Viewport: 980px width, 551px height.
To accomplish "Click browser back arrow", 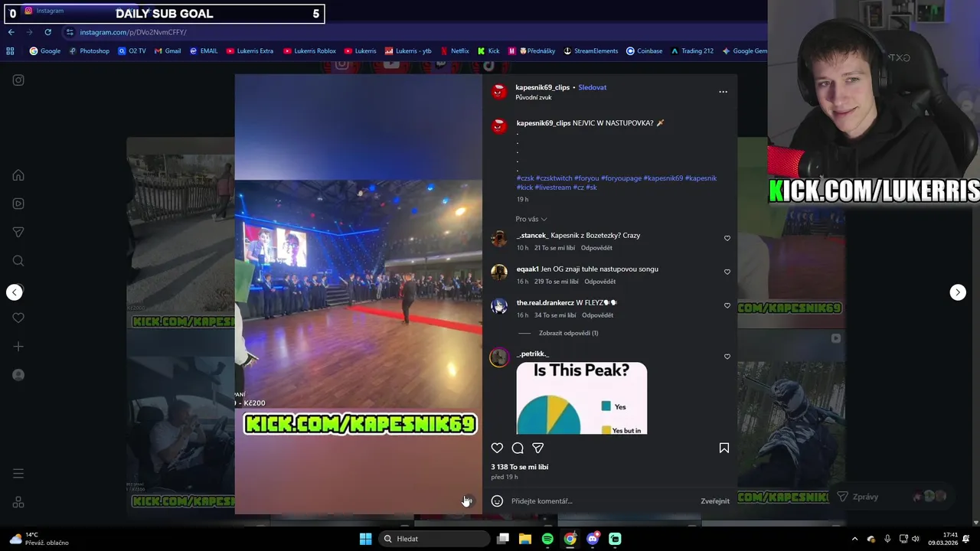I will 11,32.
